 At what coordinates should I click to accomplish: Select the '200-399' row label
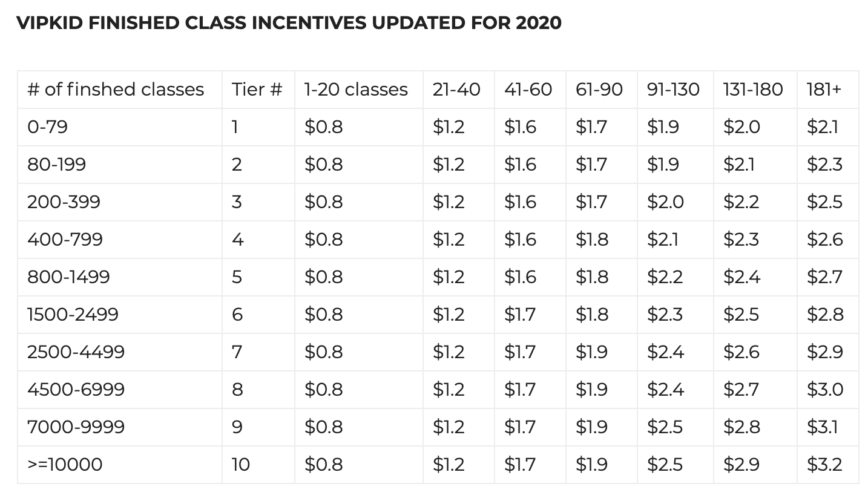(x=64, y=202)
